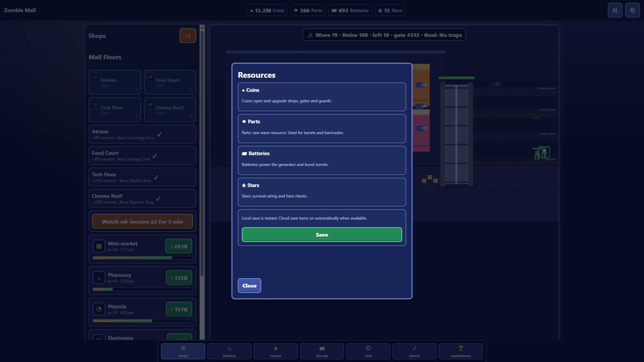The height and width of the screenshot is (362, 644).
Task: Click the Parts resource card
Action: [322, 128]
